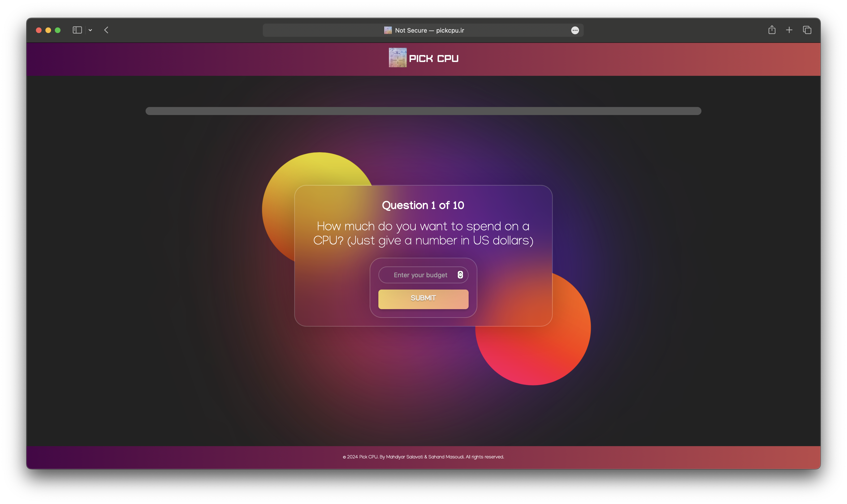Increase budget with stepper up arrow
Screen dimensions: 847x504
460,273
